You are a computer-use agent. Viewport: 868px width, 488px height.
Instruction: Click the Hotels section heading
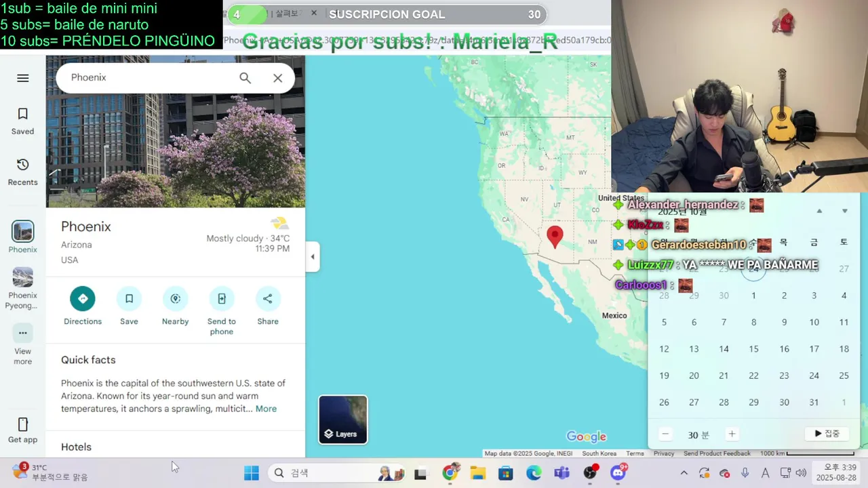[x=76, y=447]
